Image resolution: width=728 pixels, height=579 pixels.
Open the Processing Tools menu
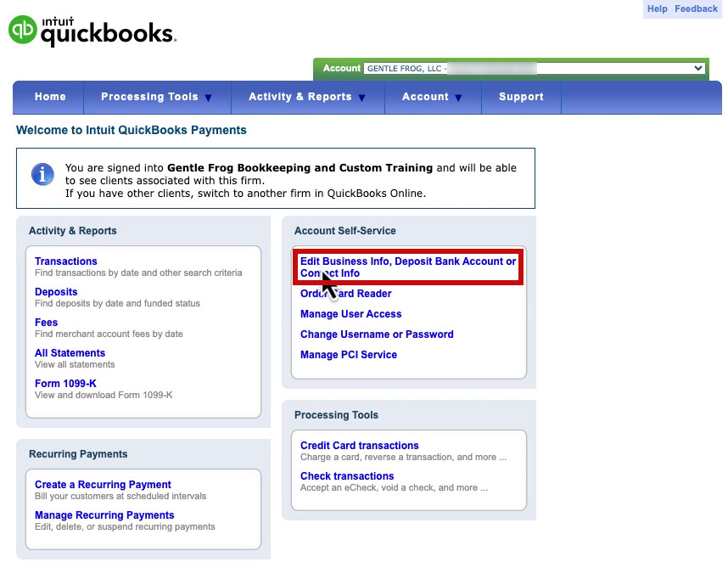pyautogui.click(x=149, y=97)
